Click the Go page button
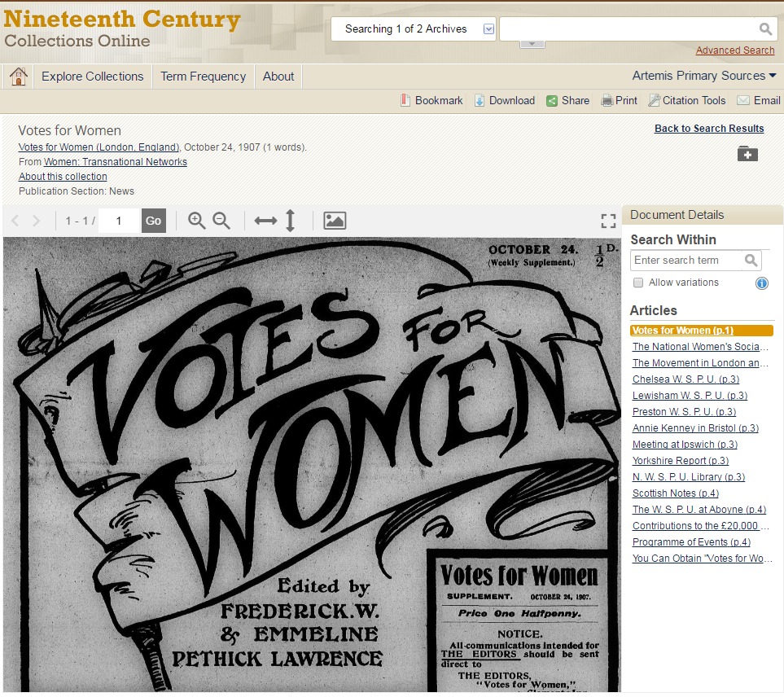 coord(154,221)
